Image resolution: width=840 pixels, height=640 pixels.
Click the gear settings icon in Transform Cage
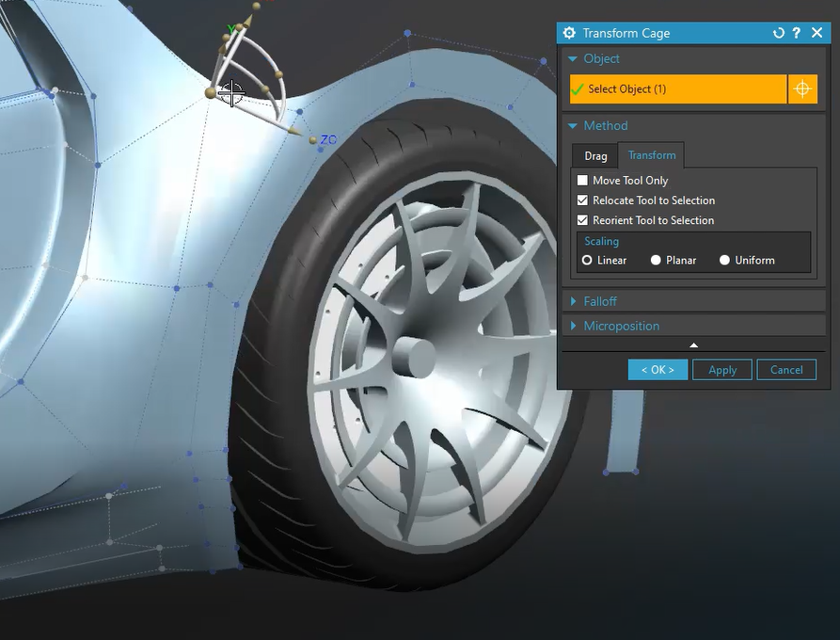tap(569, 33)
